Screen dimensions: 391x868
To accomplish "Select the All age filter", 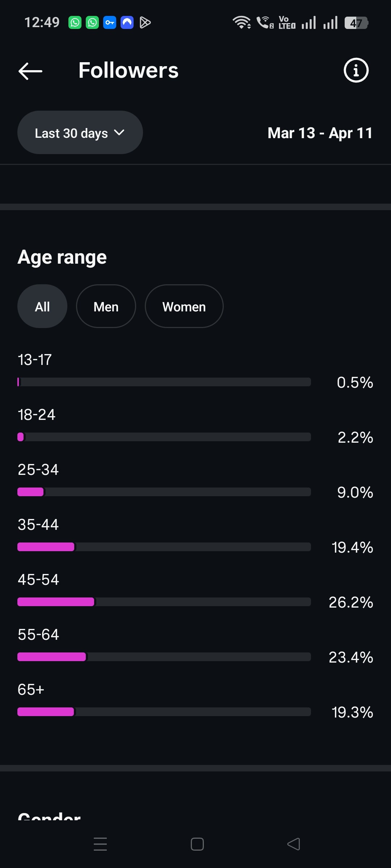I will [x=42, y=306].
